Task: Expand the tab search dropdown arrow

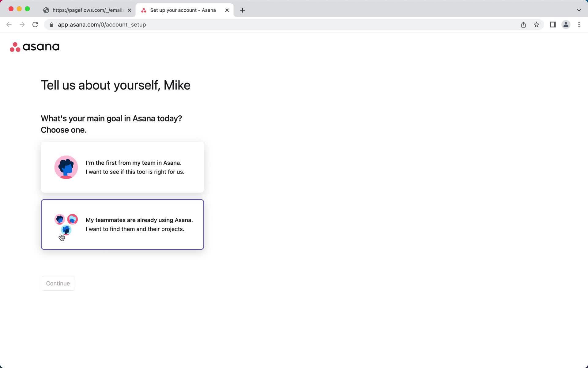Action: click(579, 10)
